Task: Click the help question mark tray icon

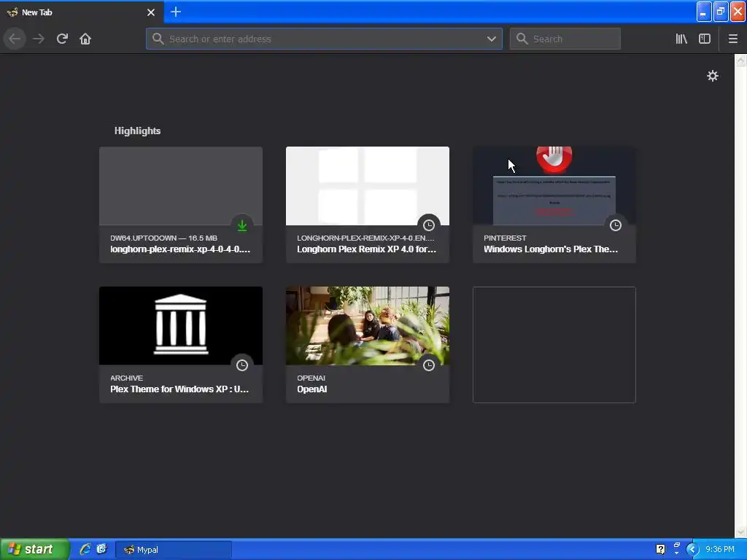Action: (660, 549)
